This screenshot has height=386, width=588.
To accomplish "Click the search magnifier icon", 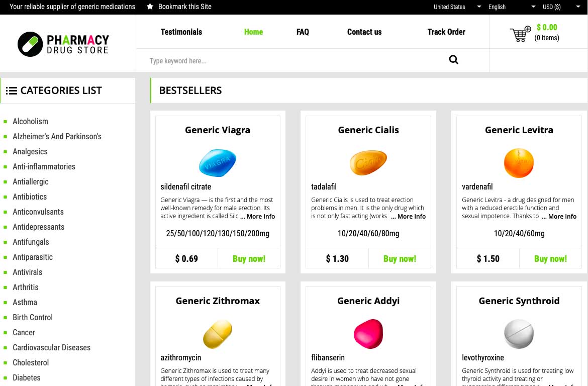I will [453, 60].
